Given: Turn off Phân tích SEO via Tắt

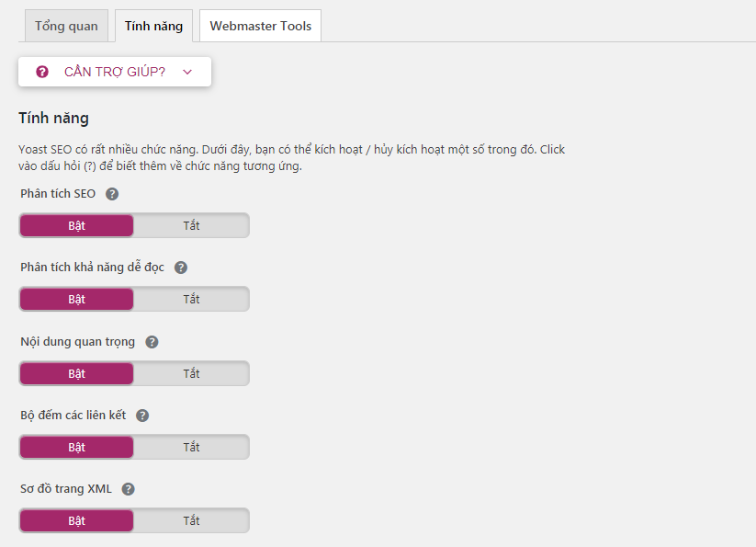Looking at the screenshot, I should [191, 225].
